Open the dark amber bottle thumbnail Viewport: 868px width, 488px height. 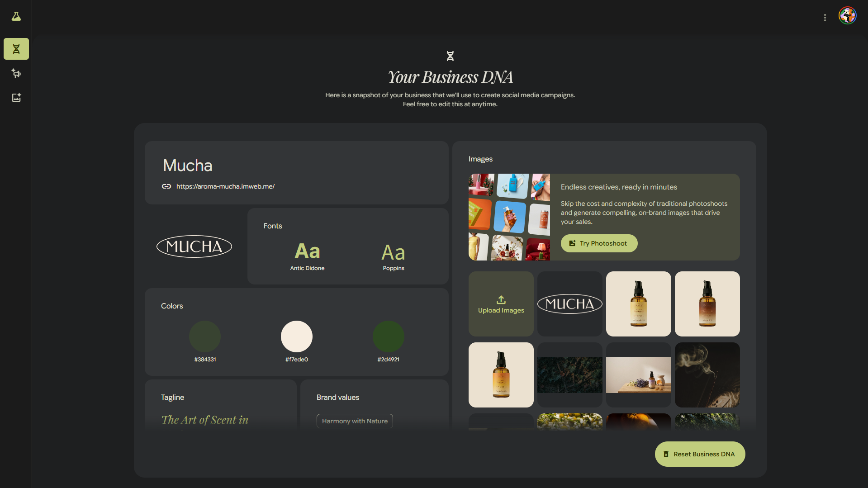tap(707, 304)
